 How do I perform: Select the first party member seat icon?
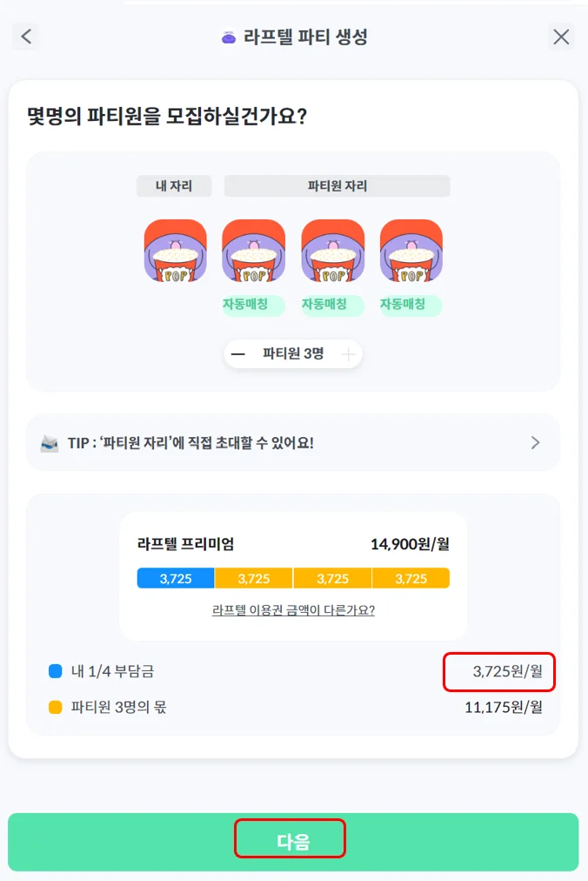click(x=253, y=251)
